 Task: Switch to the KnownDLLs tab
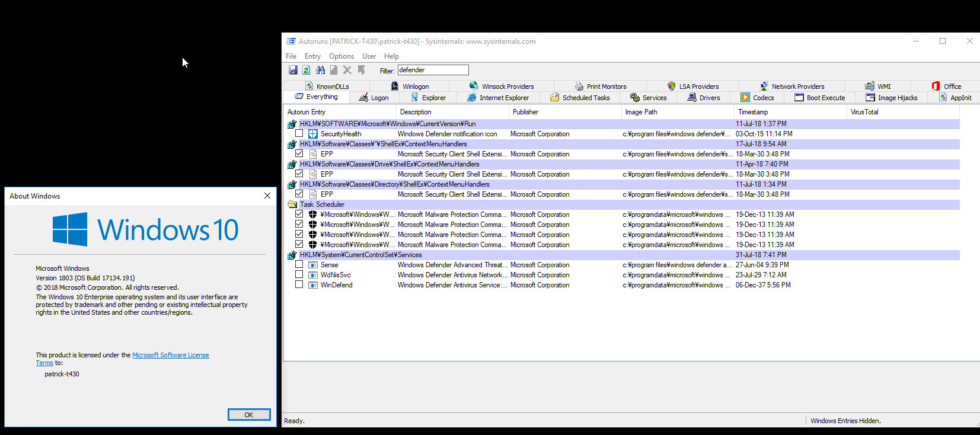pyautogui.click(x=327, y=87)
